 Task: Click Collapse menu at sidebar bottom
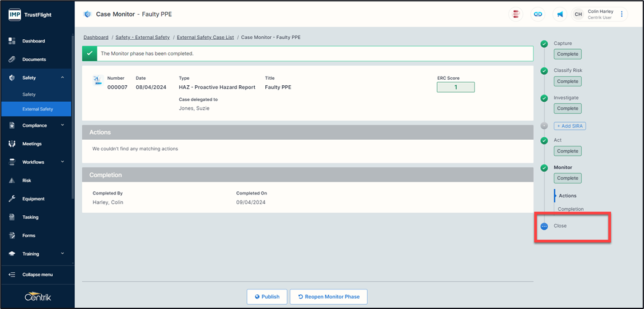point(37,275)
